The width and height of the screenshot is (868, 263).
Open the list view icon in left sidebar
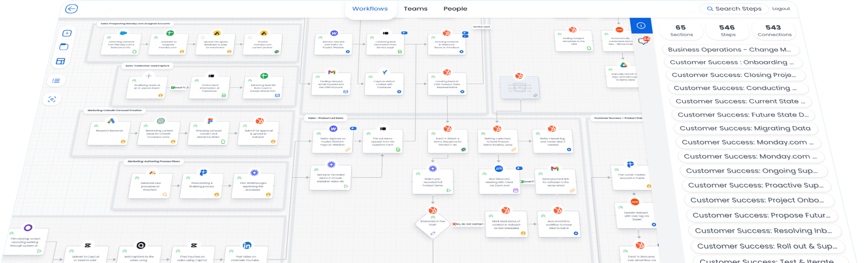click(x=56, y=81)
